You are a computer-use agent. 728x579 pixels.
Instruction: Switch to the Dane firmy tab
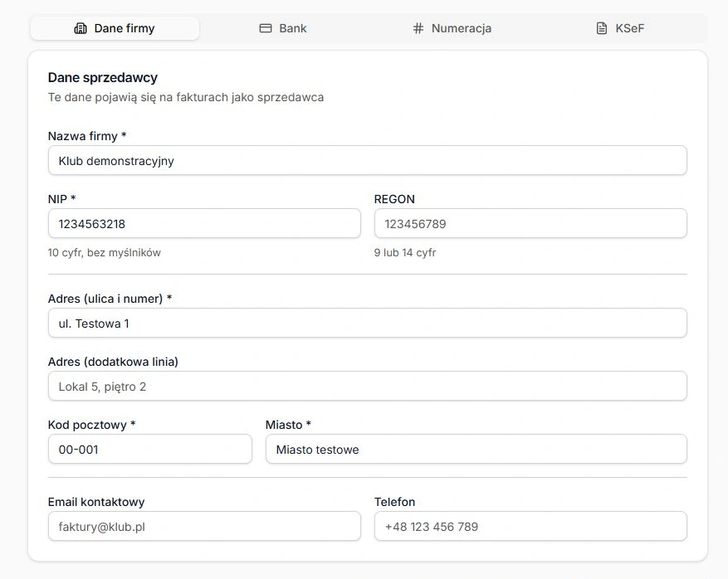click(x=115, y=28)
